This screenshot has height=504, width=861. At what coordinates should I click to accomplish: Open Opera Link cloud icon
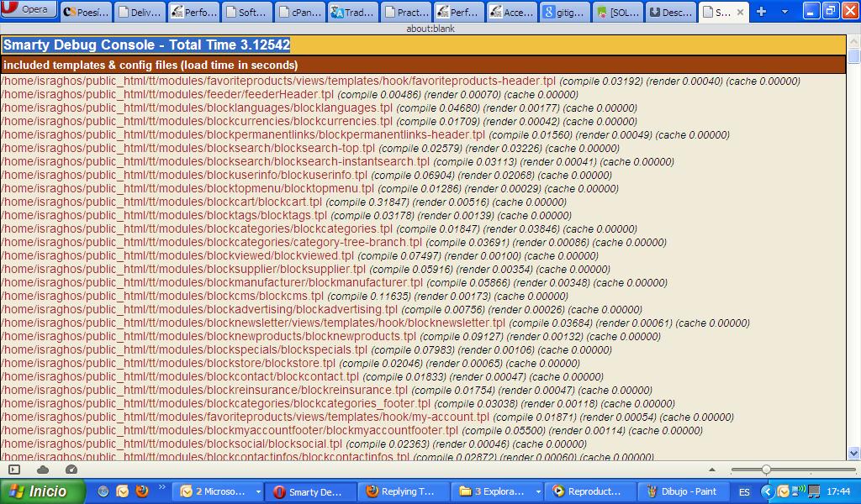pos(43,470)
